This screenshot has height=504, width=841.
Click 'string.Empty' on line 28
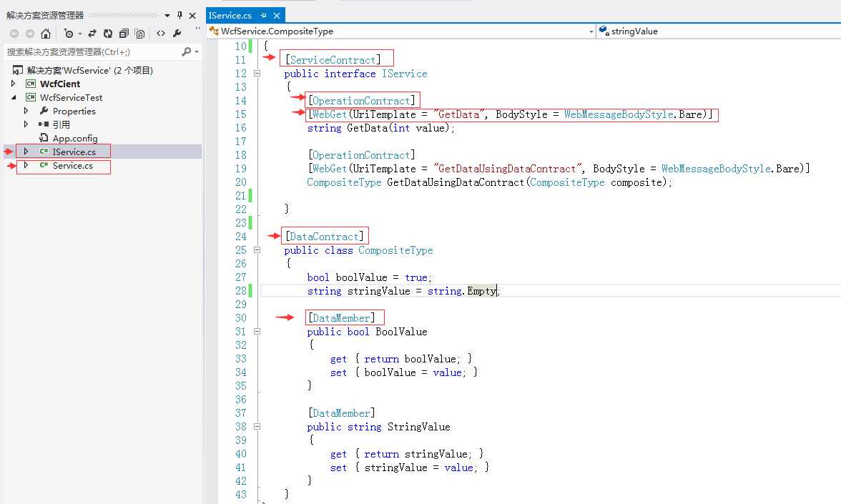[x=462, y=291]
